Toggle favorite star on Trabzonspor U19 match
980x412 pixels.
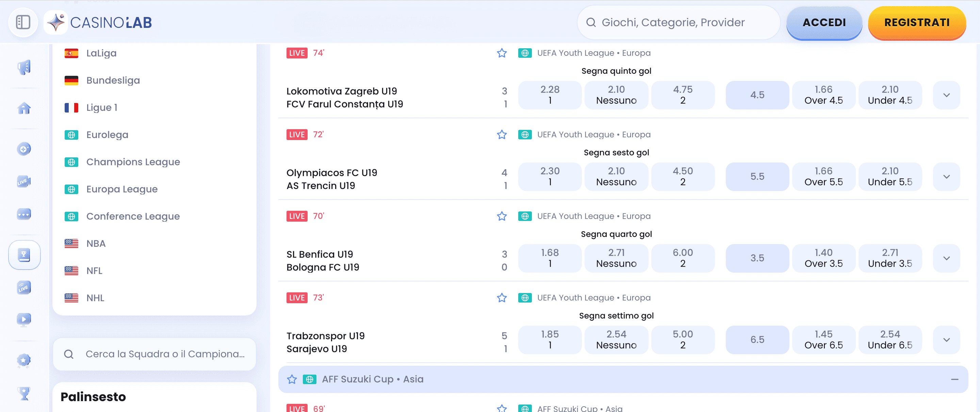[x=502, y=297]
